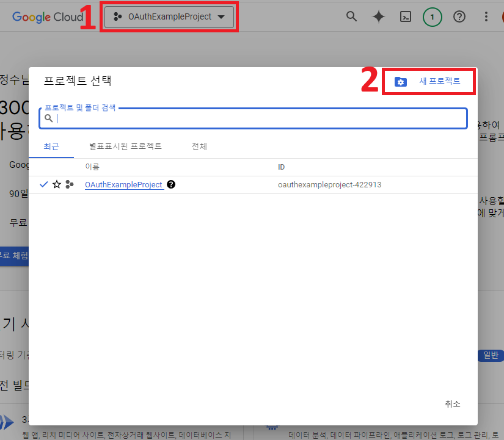Click the project type icon in OAuthExampleProject row
The height and width of the screenshot is (440, 504).
click(x=70, y=184)
